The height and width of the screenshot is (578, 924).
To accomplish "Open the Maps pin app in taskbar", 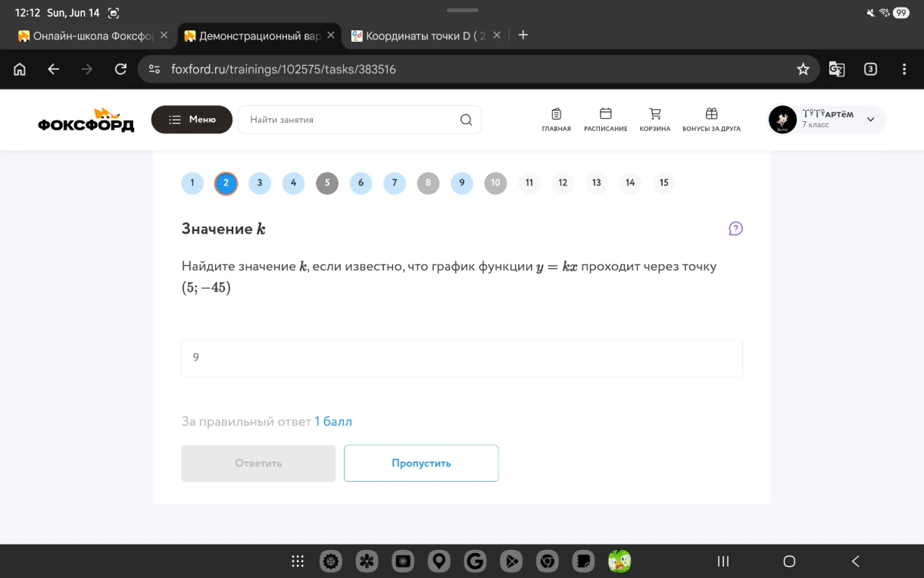I will tap(439, 561).
